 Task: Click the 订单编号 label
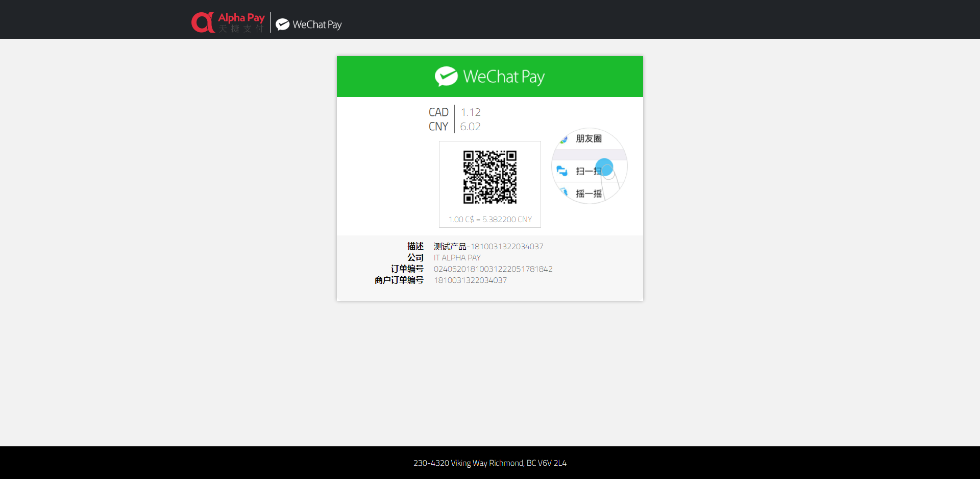tap(407, 269)
